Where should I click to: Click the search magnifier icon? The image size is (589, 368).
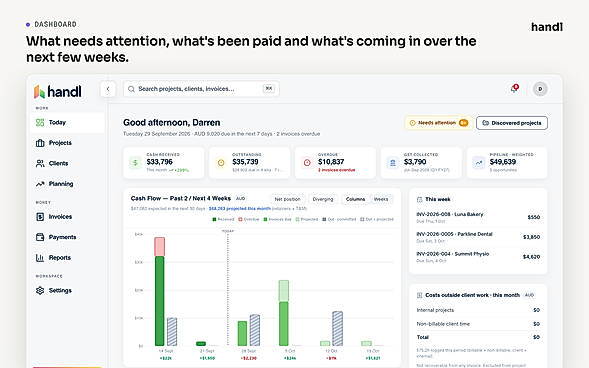(131, 89)
